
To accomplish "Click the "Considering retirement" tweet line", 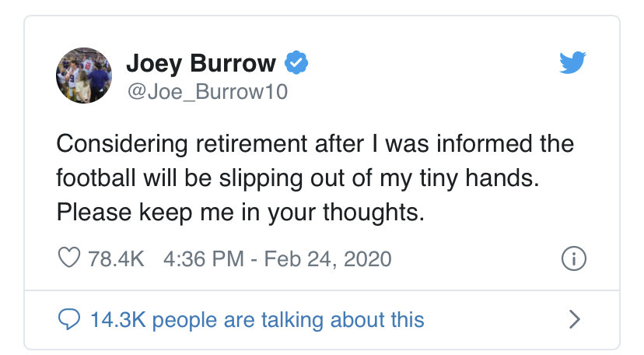I will [x=315, y=144].
